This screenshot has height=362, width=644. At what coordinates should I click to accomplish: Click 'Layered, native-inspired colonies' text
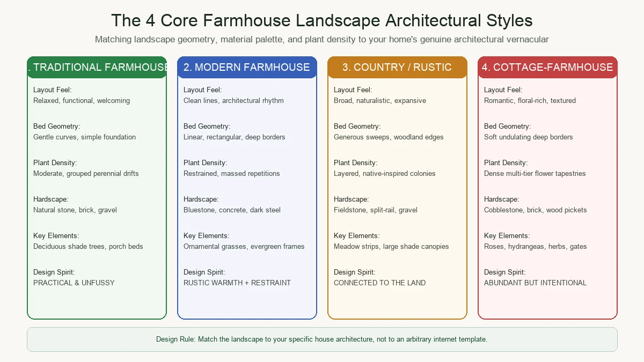click(385, 173)
